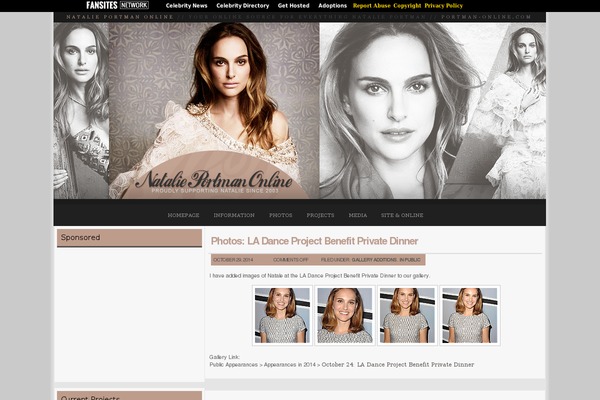Select Homepage in the navigation bar

pyautogui.click(x=183, y=215)
